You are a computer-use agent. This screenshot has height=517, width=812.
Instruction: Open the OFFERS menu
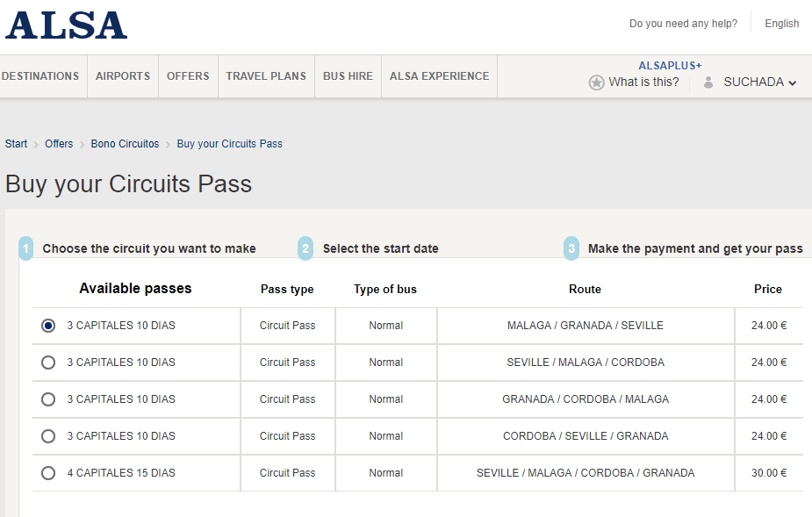coord(188,76)
